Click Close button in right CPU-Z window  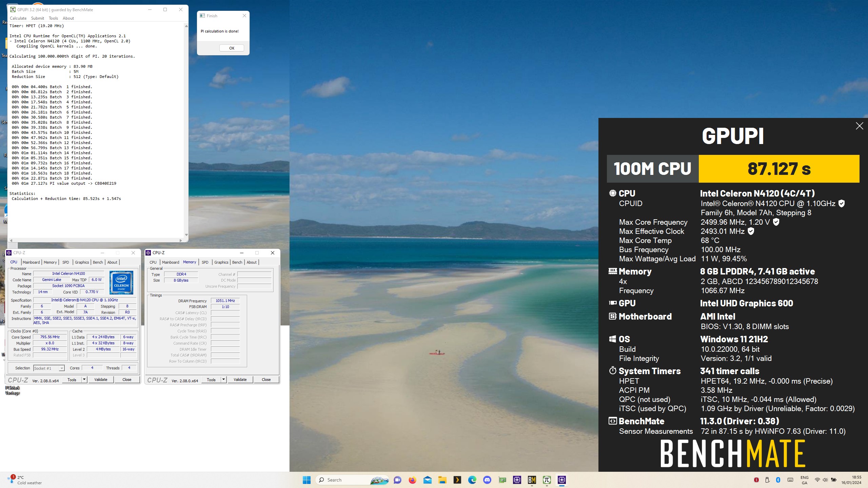tap(266, 380)
